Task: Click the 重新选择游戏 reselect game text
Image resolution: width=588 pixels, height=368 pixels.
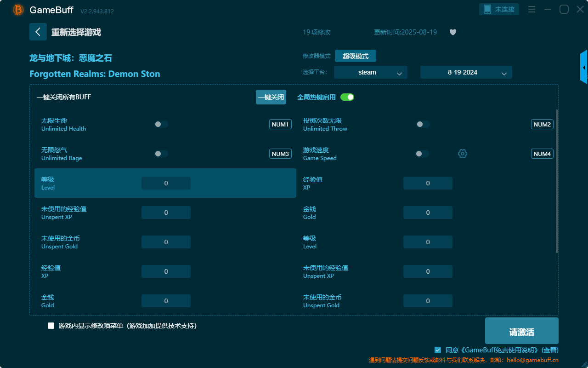Action: pyautogui.click(x=76, y=32)
